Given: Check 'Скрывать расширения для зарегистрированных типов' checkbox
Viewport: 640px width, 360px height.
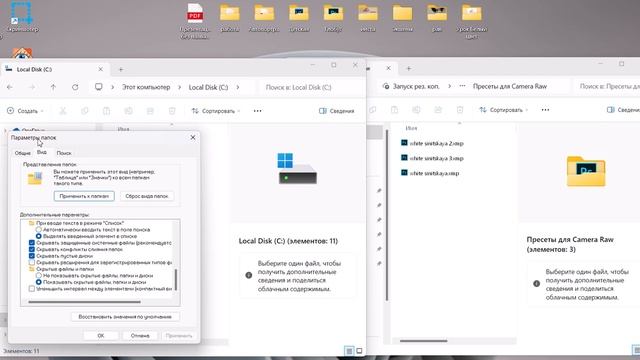Looking at the screenshot, I should 31,262.
